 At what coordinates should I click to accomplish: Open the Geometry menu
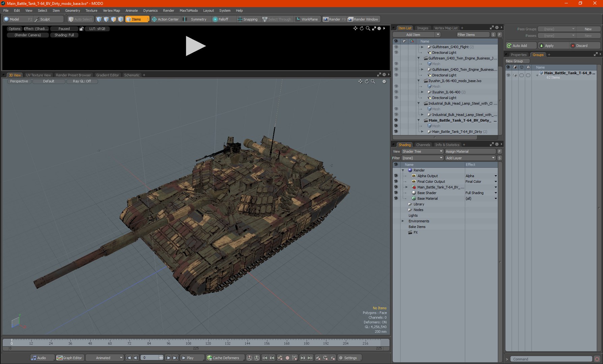tap(73, 10)
